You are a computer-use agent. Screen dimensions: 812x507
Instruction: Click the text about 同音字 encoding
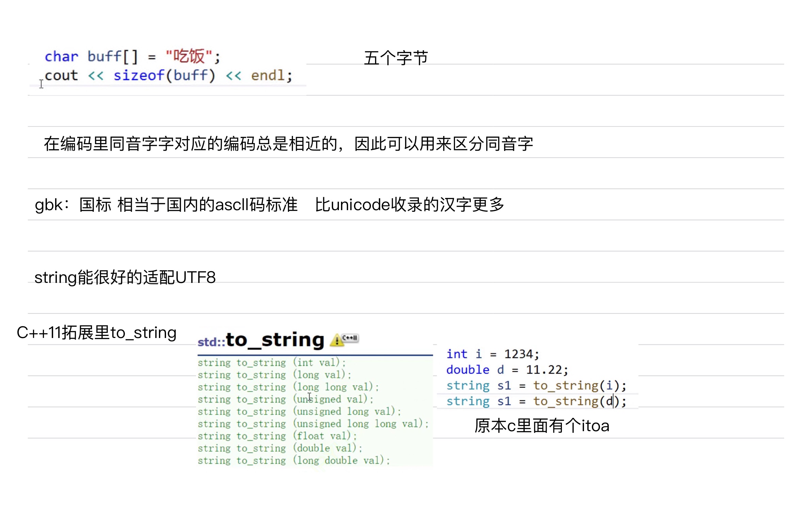288,143
